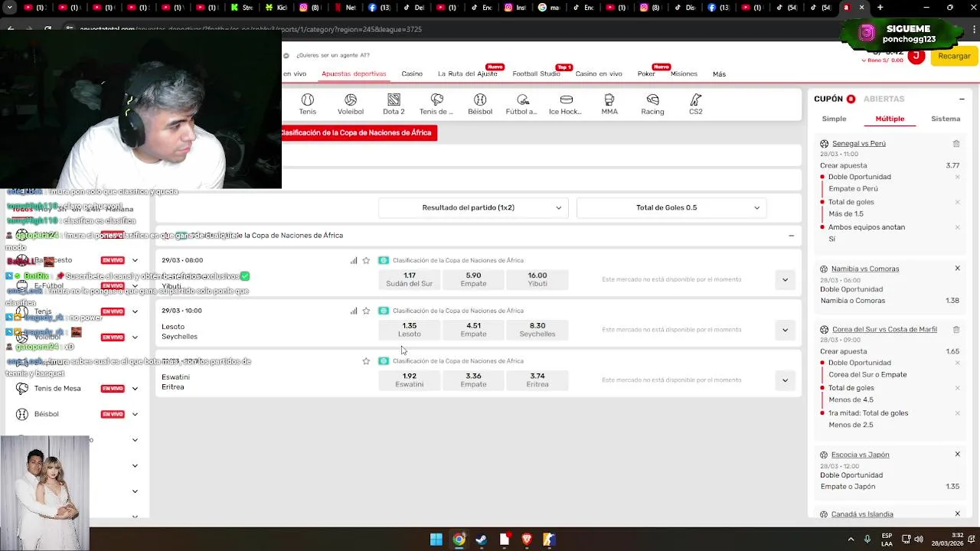The height and width of the screenshot is (551, 980).
Task: Remove Menos de 4.5 goals selection
Action: (x=957, y=388)
